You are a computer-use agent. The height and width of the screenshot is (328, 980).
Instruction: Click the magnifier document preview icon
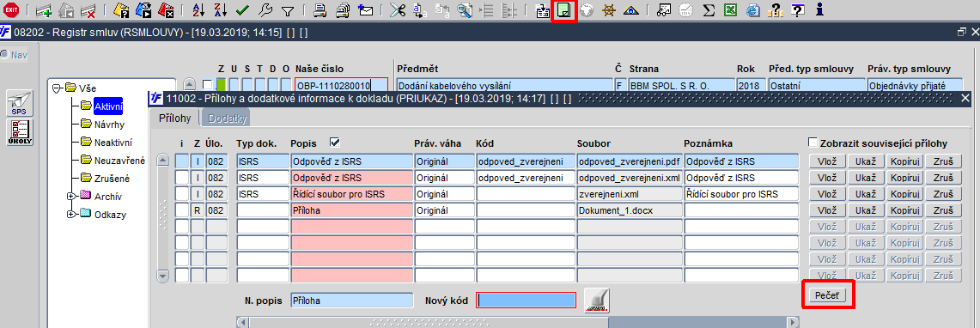click(465, 10)
